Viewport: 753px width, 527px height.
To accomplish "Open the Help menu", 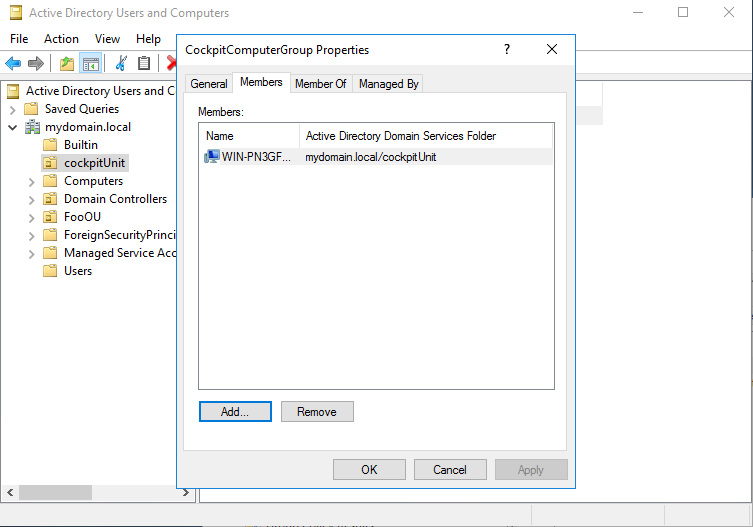I will point(148,39).
